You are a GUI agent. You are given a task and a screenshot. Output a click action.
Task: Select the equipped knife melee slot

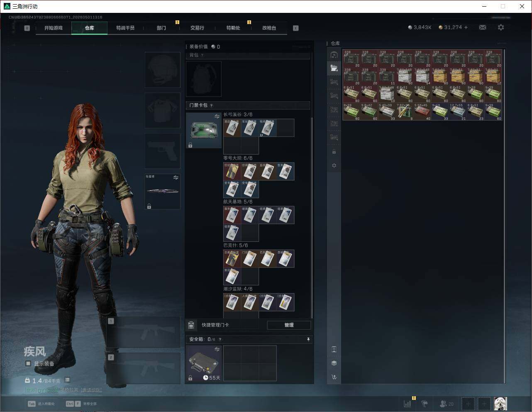click(162, 191)
